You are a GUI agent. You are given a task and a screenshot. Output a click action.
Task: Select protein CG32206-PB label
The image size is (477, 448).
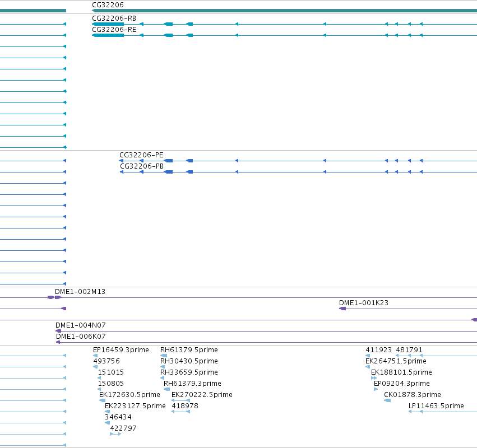coord(142,166)
